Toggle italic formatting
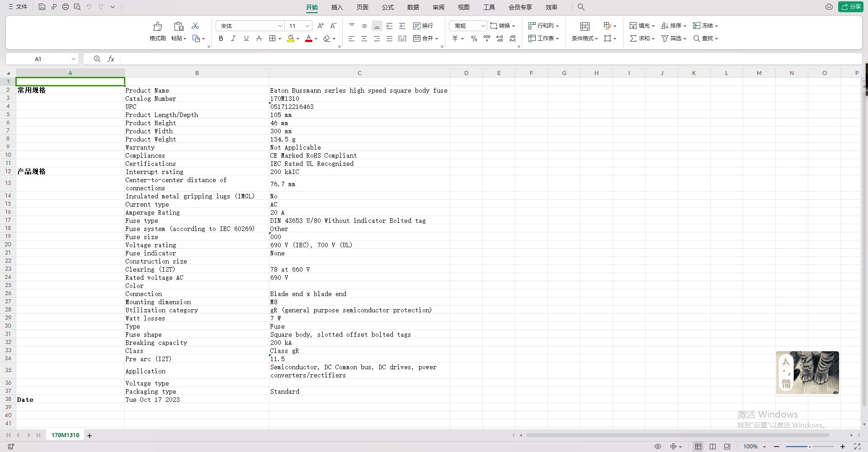 point(234,38)
